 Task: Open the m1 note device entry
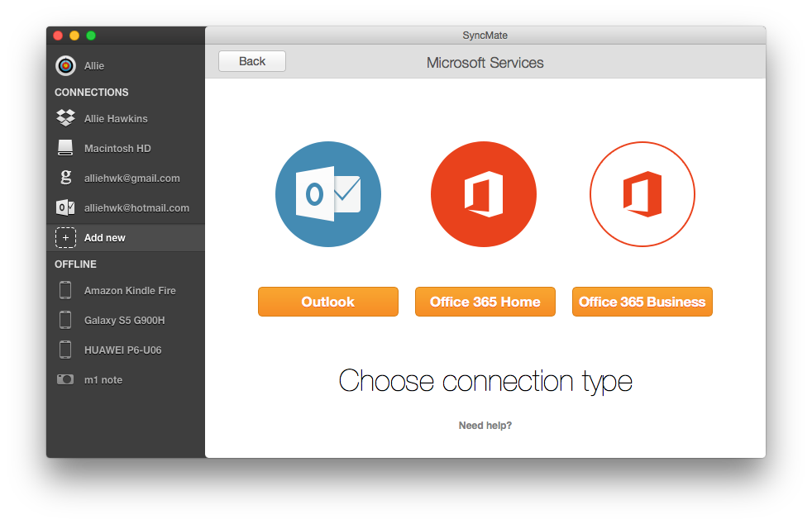pyautogui.click(x=64, y=379)
